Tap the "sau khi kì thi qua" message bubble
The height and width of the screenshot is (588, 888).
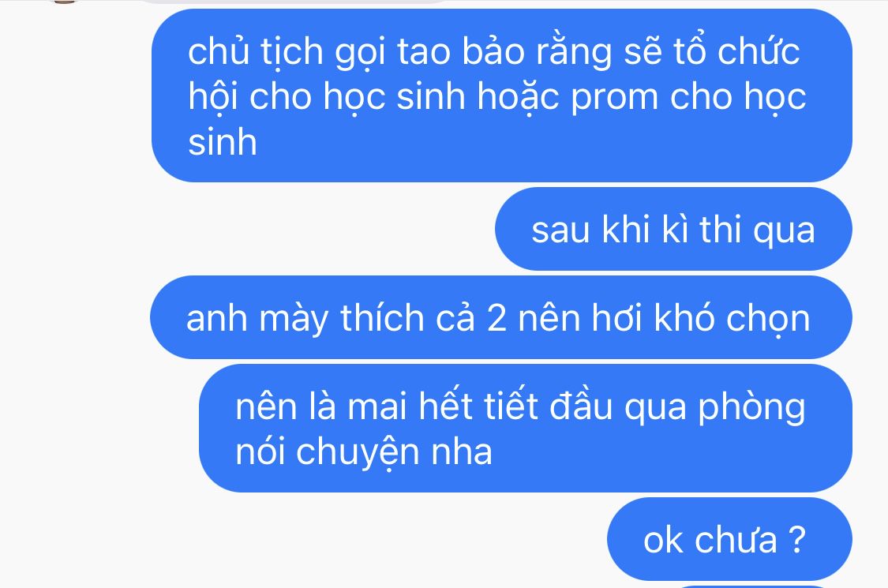[673, 229]
